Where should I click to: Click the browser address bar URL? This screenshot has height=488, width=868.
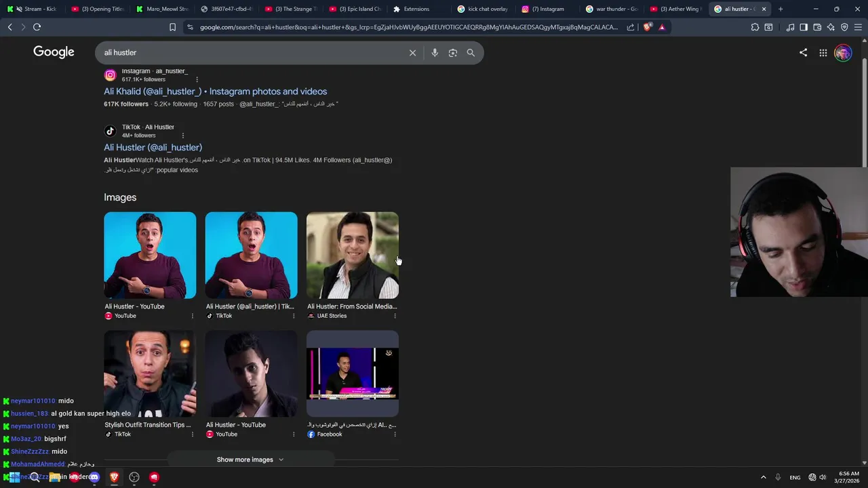pyautogui.click(x=409, y=27)
